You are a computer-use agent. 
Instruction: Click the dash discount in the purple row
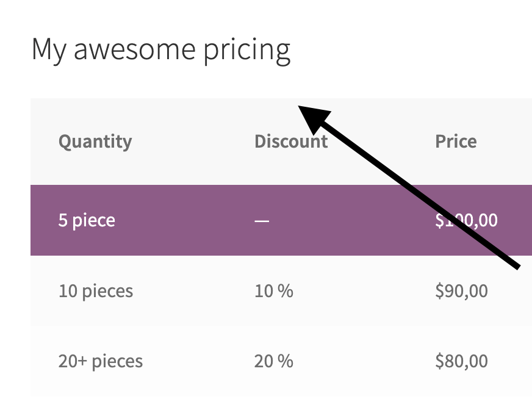tap(262, 220)
